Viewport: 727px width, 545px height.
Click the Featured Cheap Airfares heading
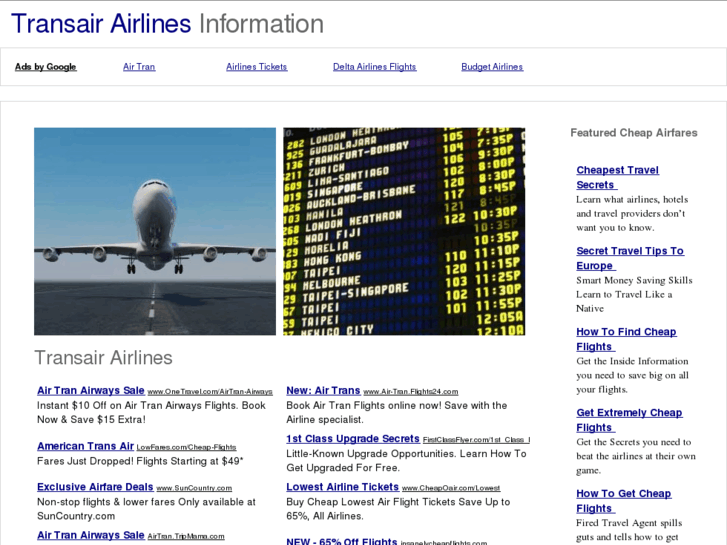pyautogui.click(x=634, y=133)
